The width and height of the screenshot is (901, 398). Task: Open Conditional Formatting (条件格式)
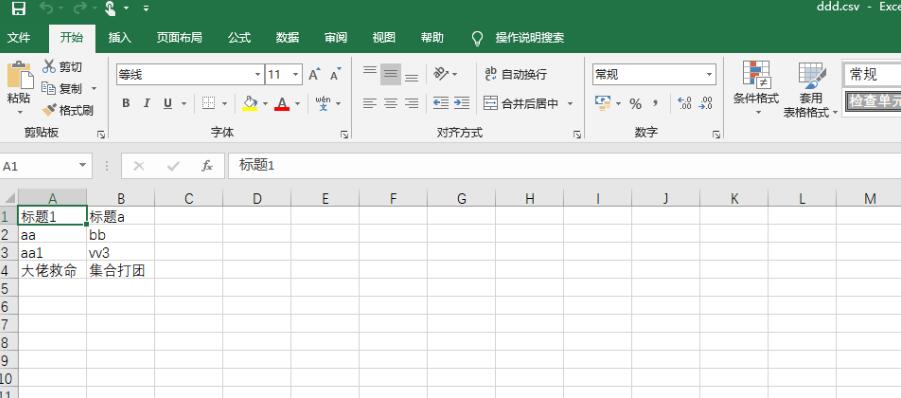click(x=756, y=87)
